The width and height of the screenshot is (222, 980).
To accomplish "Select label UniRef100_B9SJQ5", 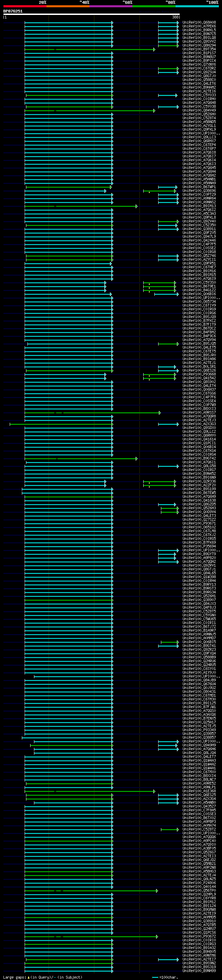I will pyautogui.click(x=199, y=343).
